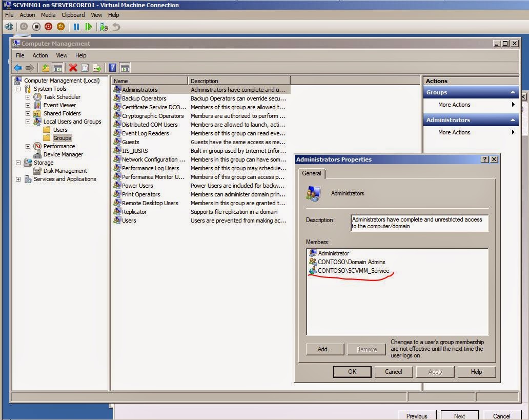Click Show/Hide Console Tree icon

pos(58,68)
